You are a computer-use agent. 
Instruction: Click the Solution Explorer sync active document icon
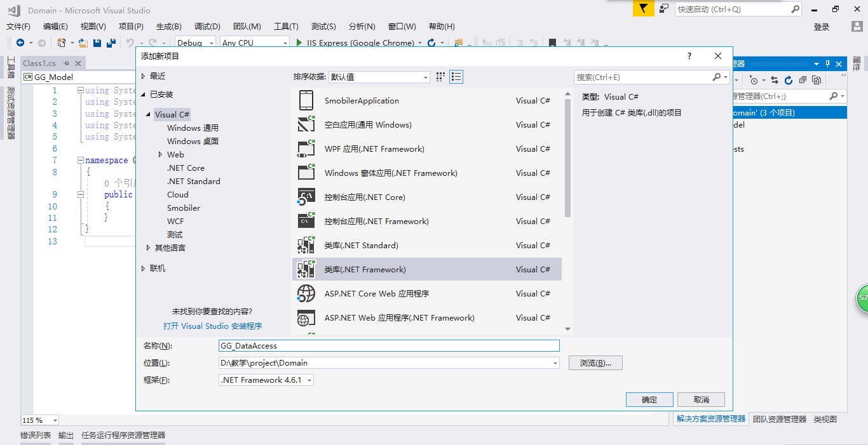point(775,80)
